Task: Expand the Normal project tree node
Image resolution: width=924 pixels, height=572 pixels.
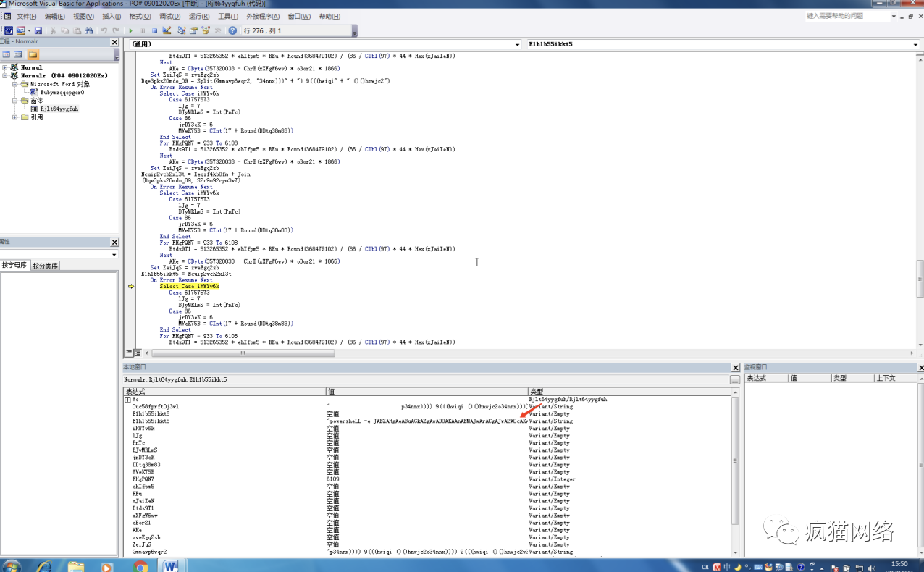Action: [6, 67]
